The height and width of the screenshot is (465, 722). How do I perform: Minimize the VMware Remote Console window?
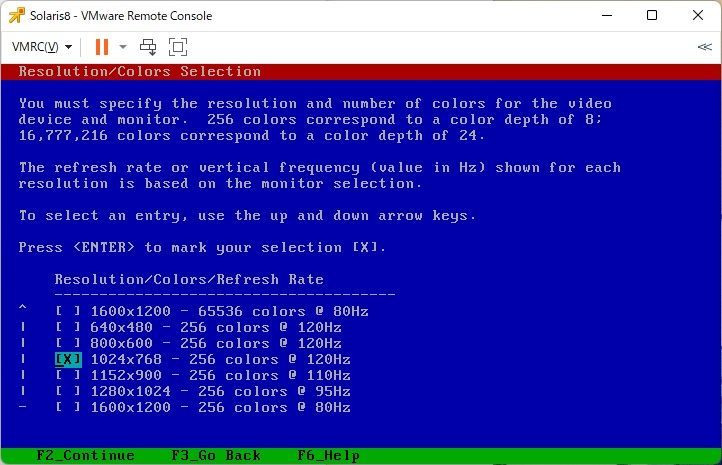coord(607,16)
